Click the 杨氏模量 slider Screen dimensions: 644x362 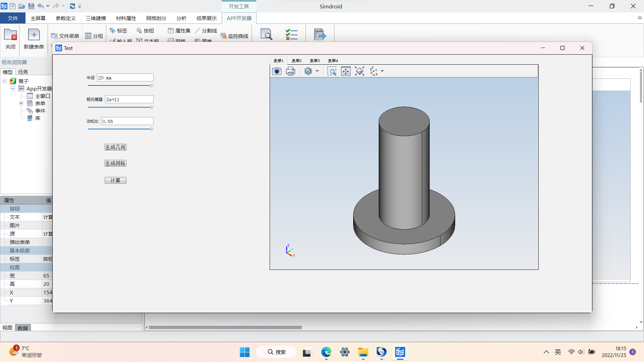pyautogui.click(x=120, y=107)
